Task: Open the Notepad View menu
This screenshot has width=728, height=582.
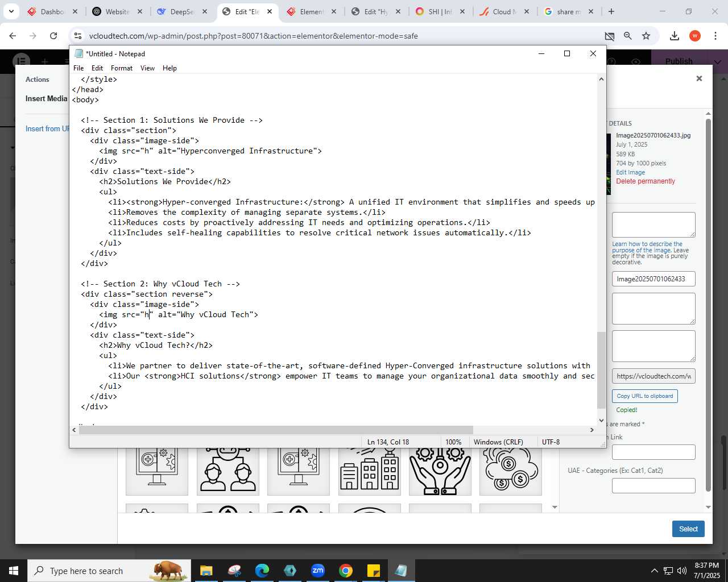Action: point(147,68)
